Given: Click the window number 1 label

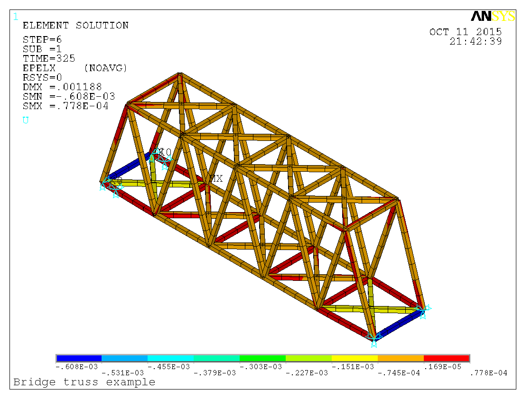Looking at the screenshot, I should 16,17.
